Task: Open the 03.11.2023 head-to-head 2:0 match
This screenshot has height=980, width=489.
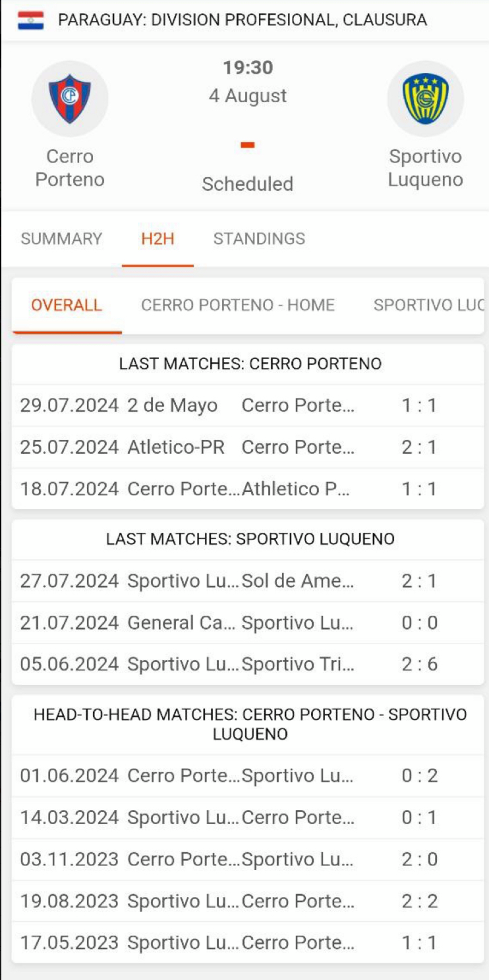Action: click(248, 859)
